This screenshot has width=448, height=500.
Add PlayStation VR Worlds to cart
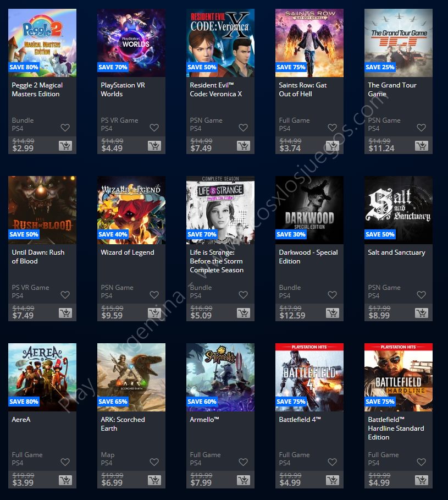click(x=154, y=146)
